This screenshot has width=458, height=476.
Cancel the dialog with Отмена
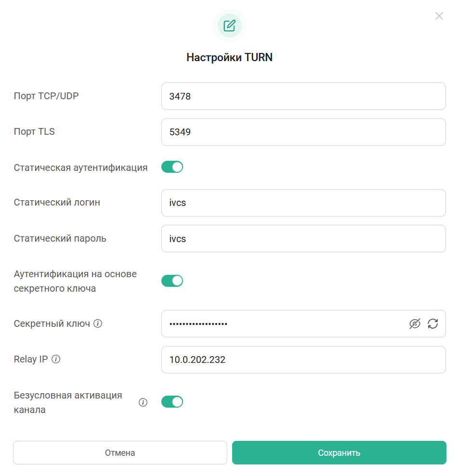[x=120, y=452]
